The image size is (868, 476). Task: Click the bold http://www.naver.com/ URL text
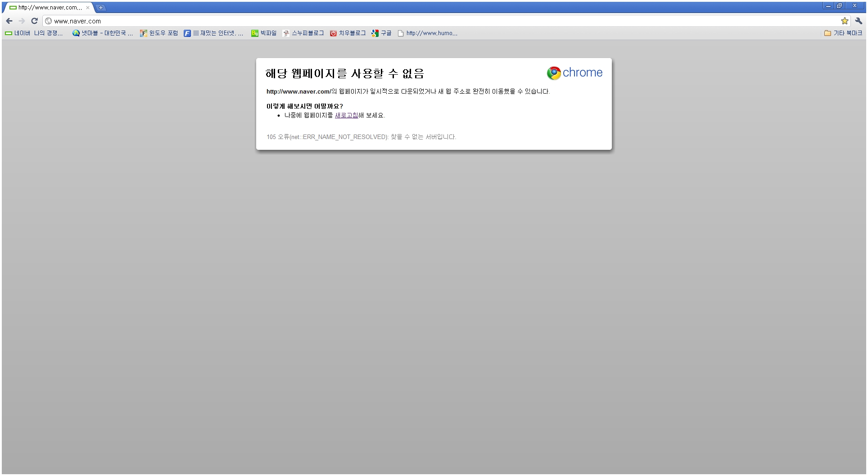298,91
